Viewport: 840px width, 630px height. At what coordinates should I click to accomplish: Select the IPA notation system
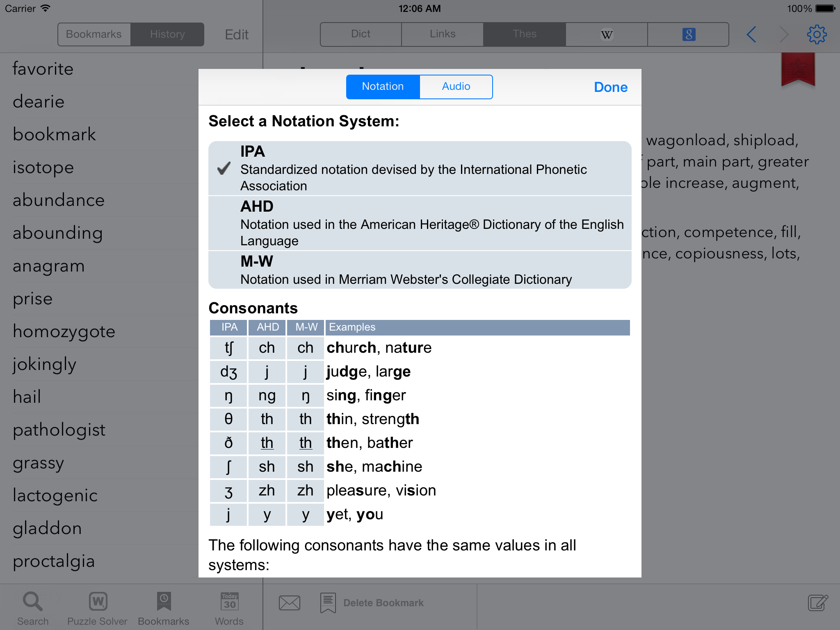[420, 168]
